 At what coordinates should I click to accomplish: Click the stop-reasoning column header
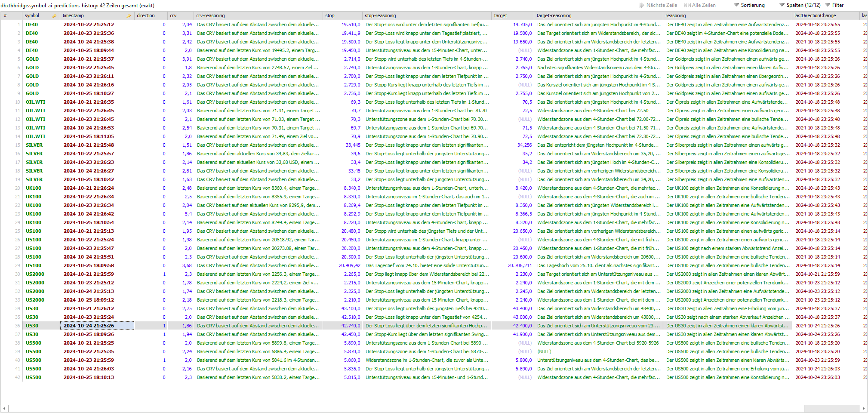click(427, 15)
